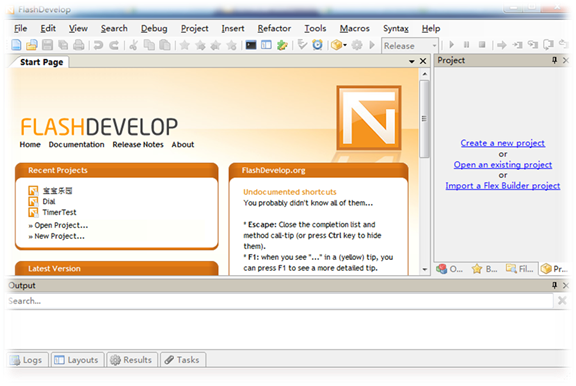The width and height of the screenshot is (576, 386).
Task: Open the Syntax menu
Action: pos(396,28)
